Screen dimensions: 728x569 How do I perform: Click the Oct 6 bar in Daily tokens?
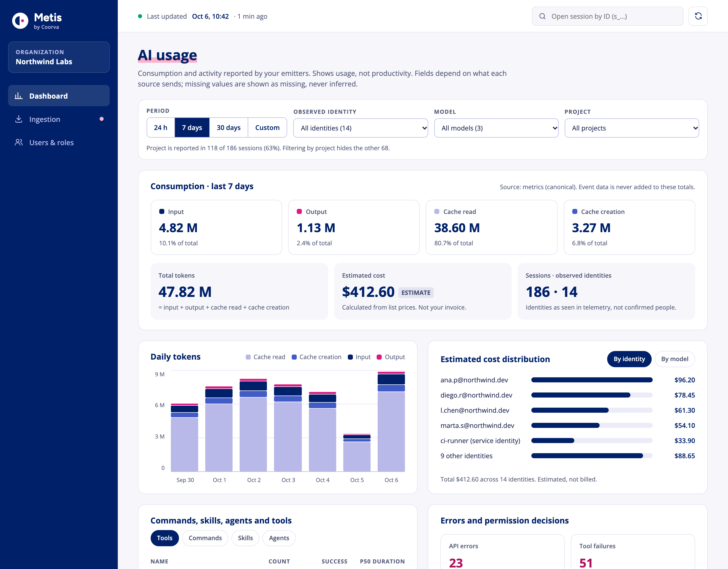(391, 422)
